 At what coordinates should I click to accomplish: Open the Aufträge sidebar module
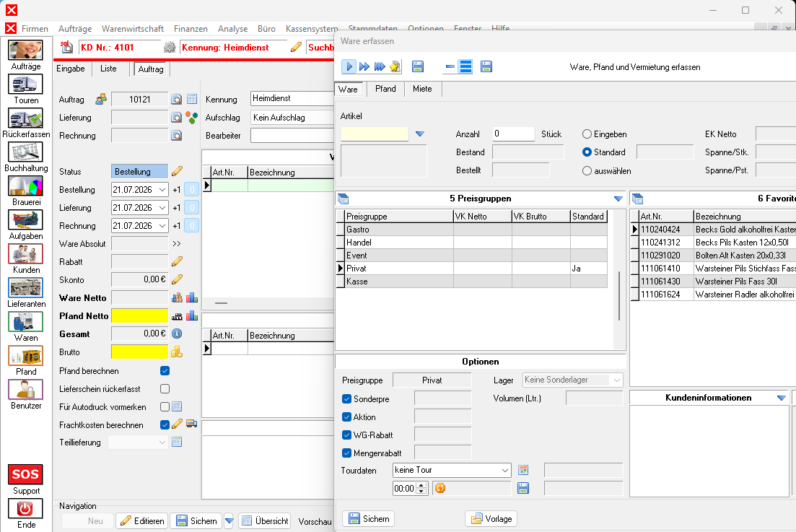[25, 51]
